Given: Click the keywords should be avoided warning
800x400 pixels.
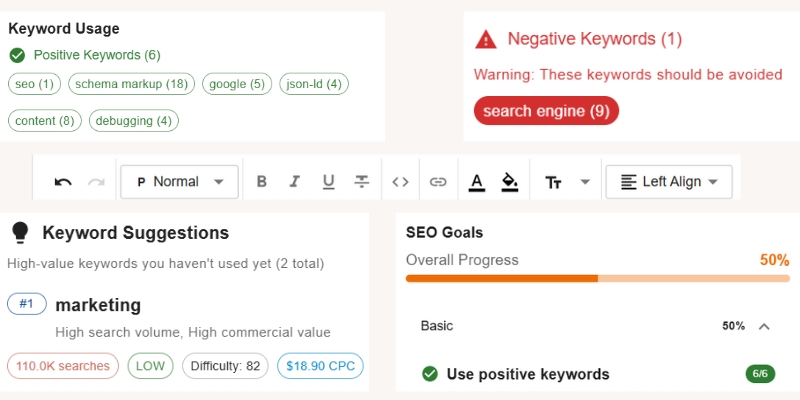Looking at the screenshot, I should (x=628, y=74).
